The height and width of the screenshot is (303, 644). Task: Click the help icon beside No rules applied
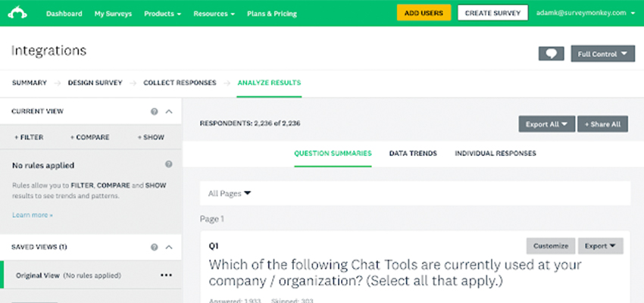[x=168, y=164]
